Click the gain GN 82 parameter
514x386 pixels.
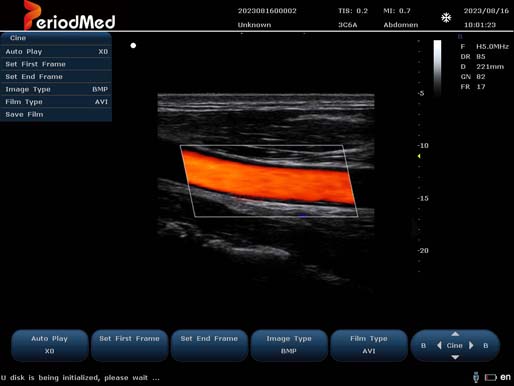point(473,77)
